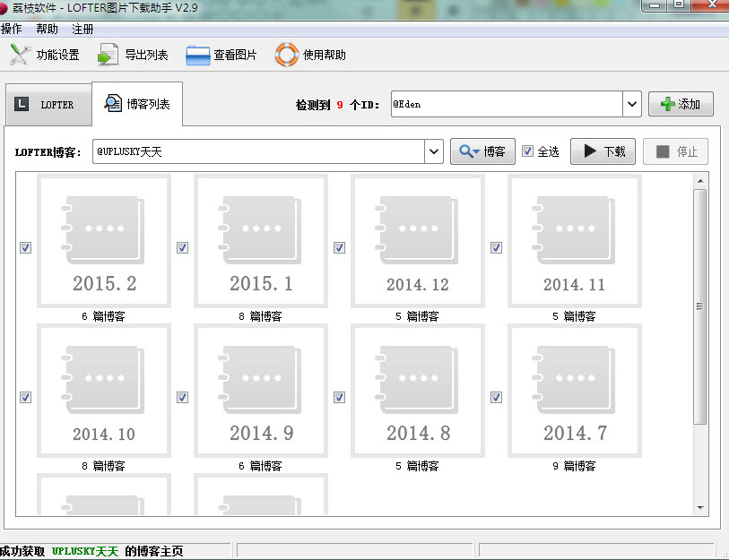
Task: Click the blog list vertical scrollbar thumb
Action: (699, 306)
